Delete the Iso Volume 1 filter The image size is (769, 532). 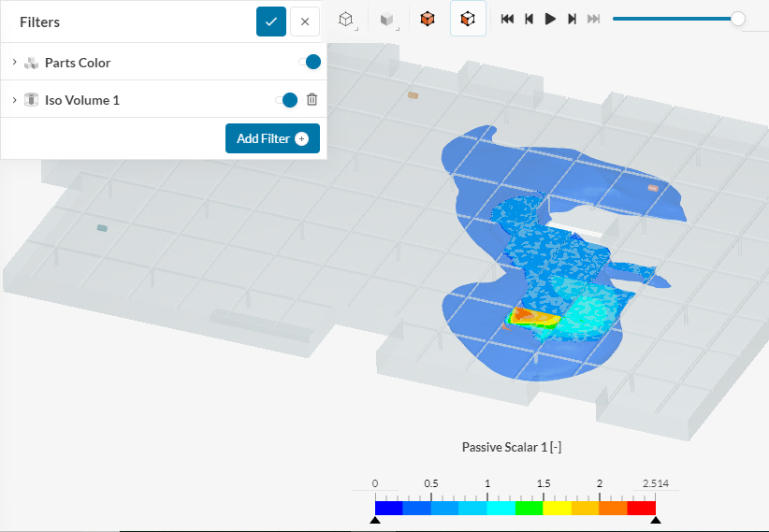pyautogui.click(x=312, y=100)
